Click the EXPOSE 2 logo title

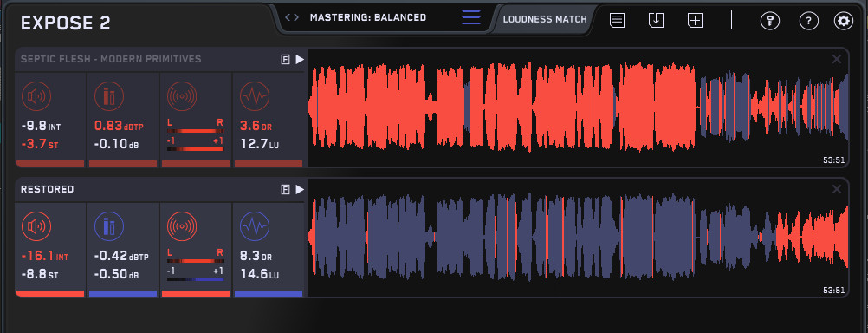click(65, 23)
